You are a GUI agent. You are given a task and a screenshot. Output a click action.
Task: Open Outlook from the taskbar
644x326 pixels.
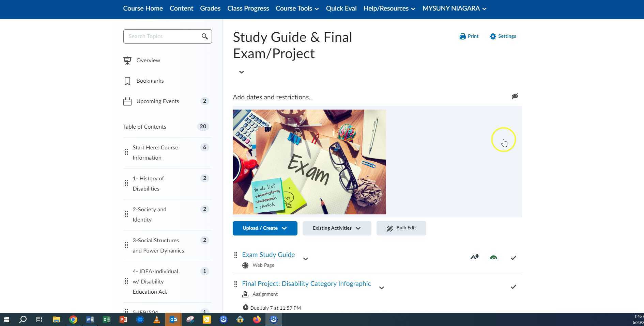[173, 320]
